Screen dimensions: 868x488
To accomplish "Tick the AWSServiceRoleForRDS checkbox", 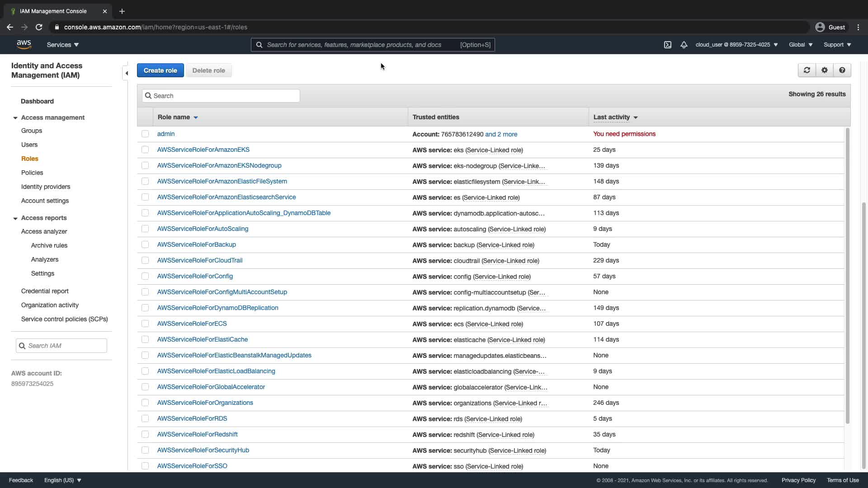I will point(145,418).
